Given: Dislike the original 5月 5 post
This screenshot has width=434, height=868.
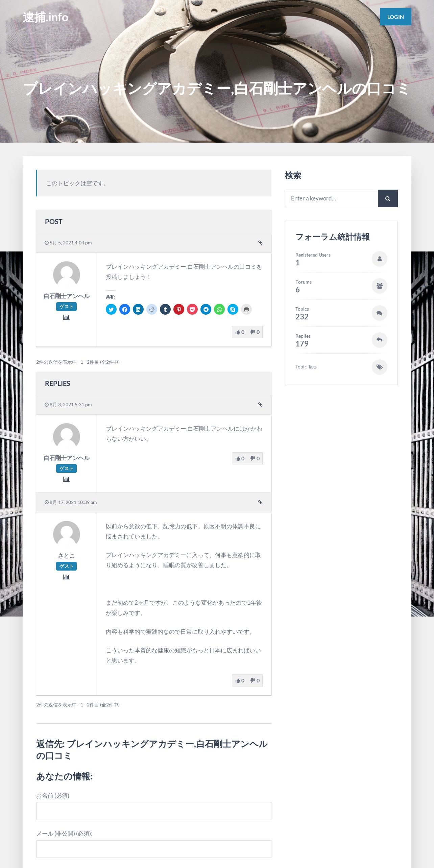Looking at the screenshot, I should pyautogui.click(x=255, y=332).
